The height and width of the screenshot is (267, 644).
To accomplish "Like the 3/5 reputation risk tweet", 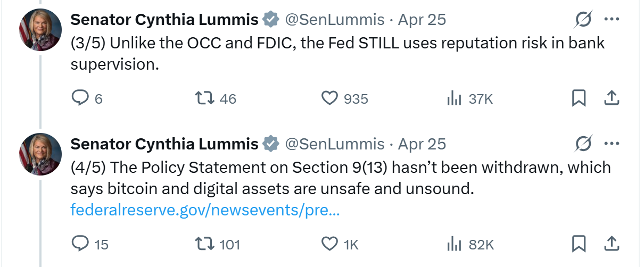I will pyautogui.click(x=330, y=98).
